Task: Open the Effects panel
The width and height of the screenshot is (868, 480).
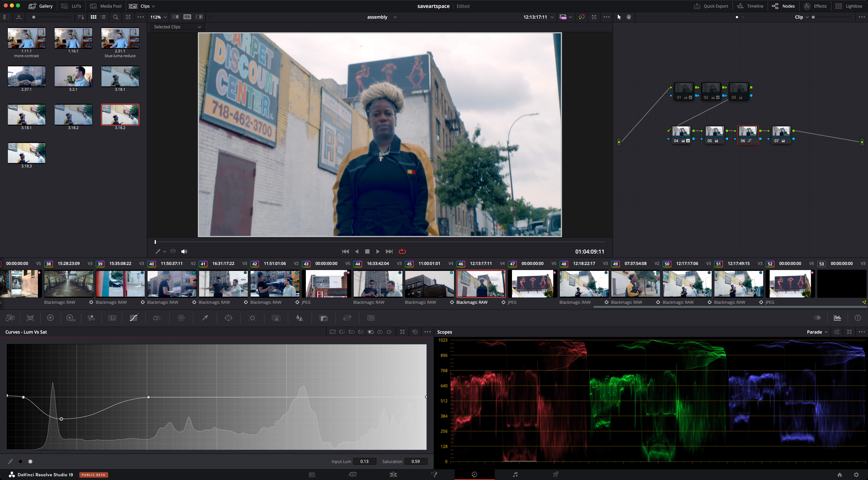Action: pos(815,6)
